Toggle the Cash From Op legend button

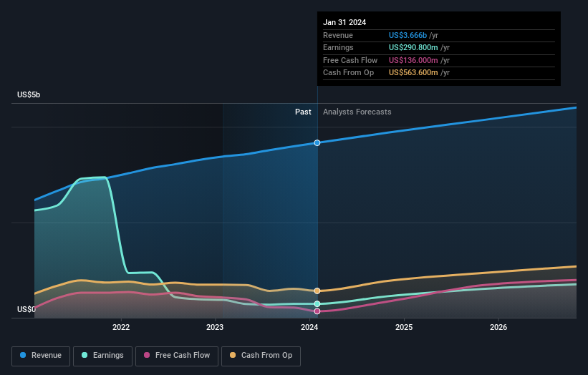(261, 356)
